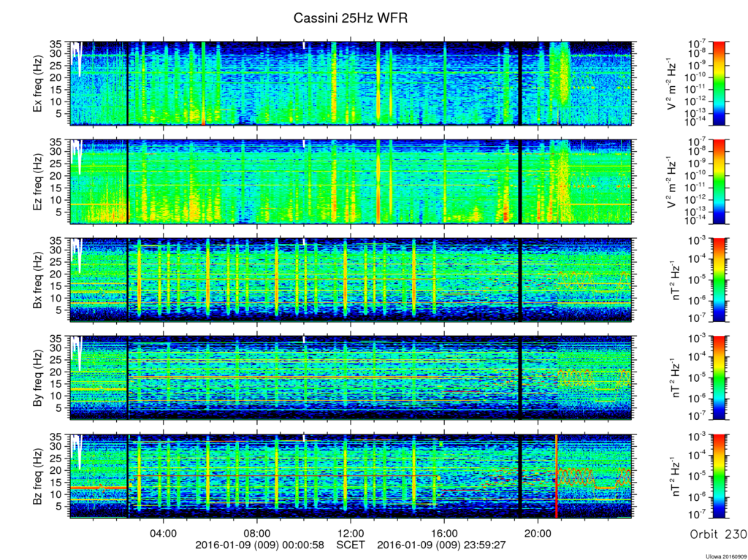This screenshot has height=560, width=748.
Task: Click the "SCET" label below the time axis
Action: [351, 545]
